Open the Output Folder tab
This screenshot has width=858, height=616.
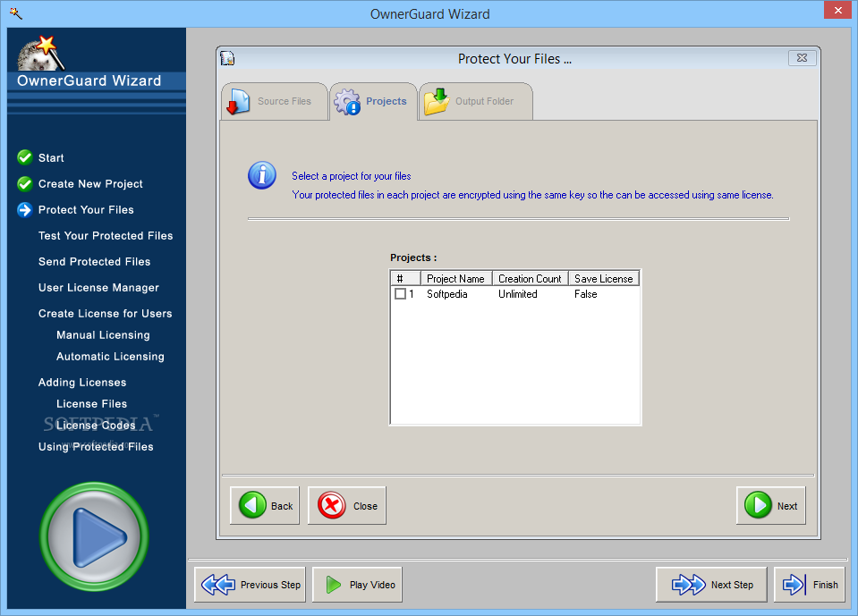pyautogui.click(x=475, y=102)
